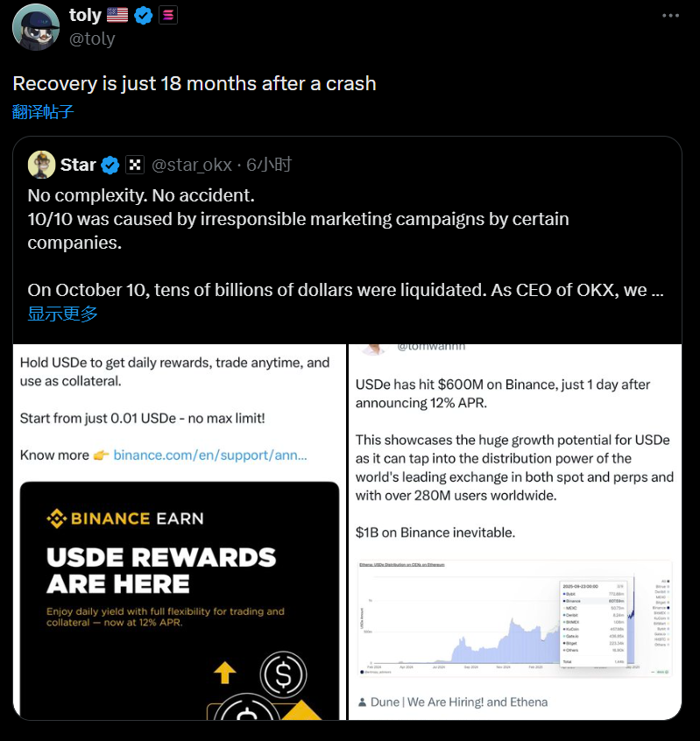The image size is (700, 741).
Task: Click the @star_okx handle
Action: pos(191,165)
